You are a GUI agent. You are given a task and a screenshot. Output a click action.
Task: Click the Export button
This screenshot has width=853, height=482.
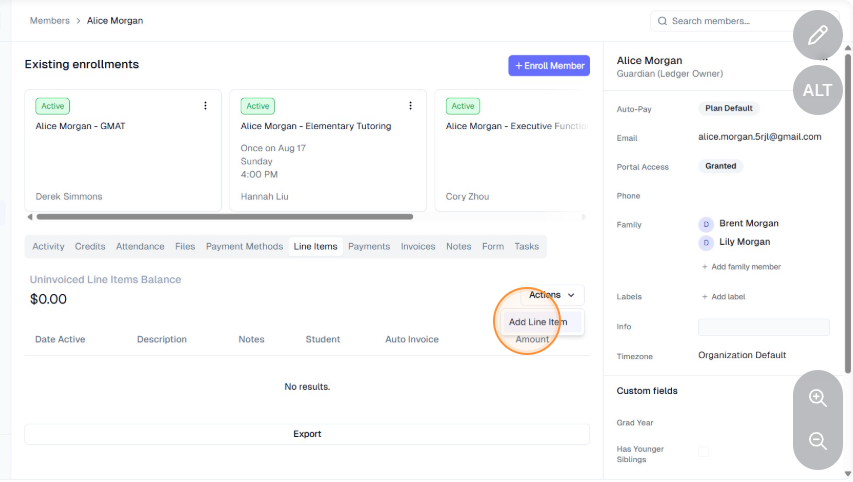click(307, 434)
